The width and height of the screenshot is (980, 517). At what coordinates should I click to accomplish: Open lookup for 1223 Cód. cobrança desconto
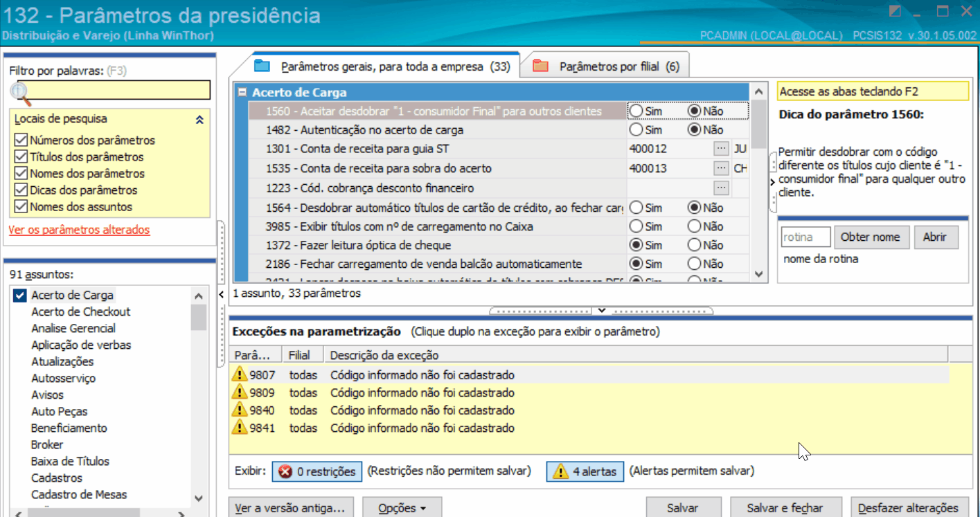(x=721, y=188)
